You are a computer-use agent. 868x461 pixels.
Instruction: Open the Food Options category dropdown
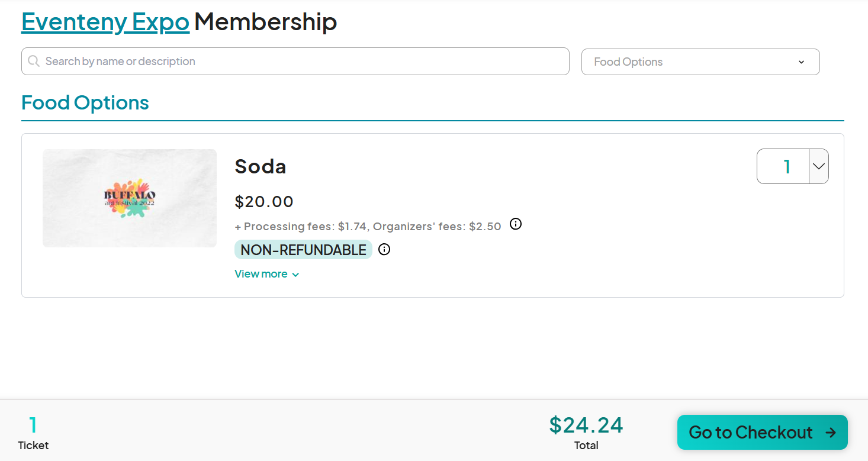[x=700, y=62]
